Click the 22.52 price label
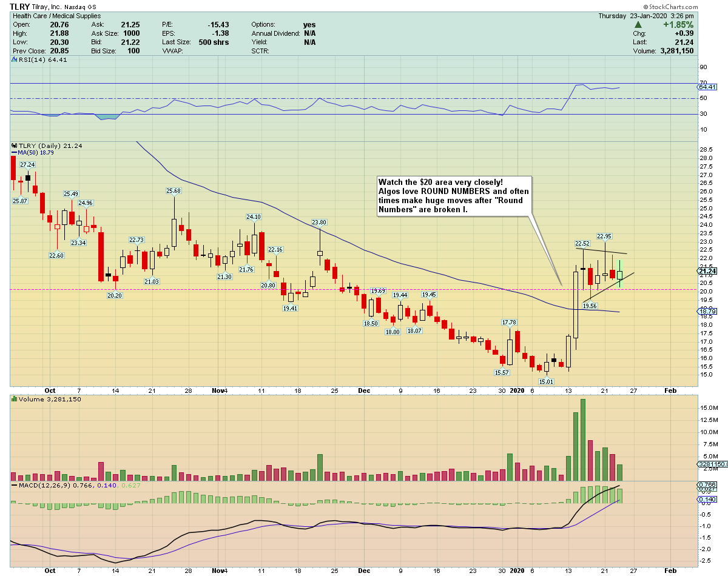Viewport: 728px width, 576px height. [x=582, y=244]
